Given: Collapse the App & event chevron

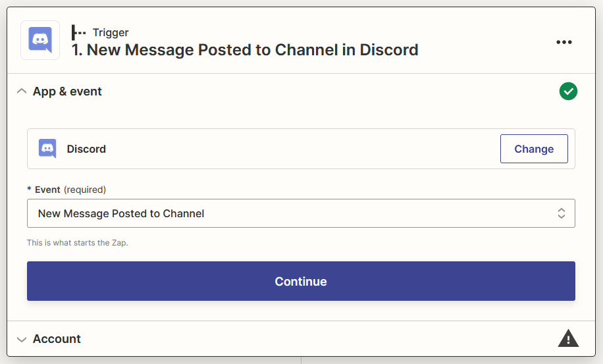Looking at the screenshot, I should 22,91.
